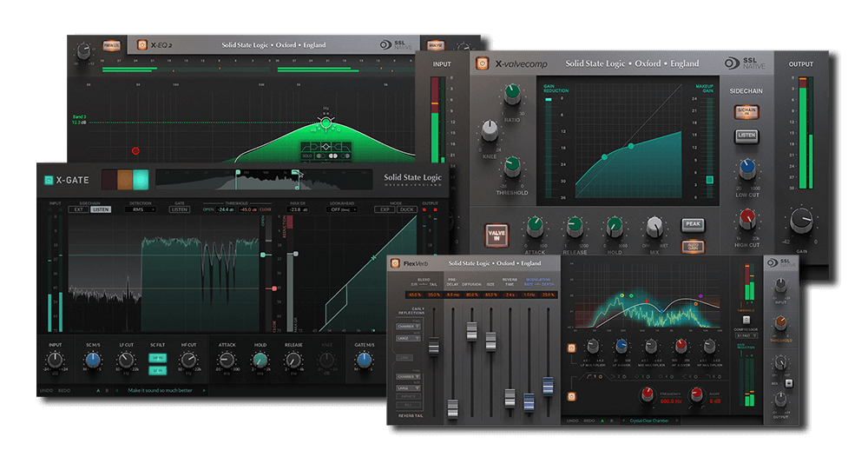This screenshot has height=457, width=868.
Task: Click the X-valvecomp Makeup Gain slider handle
Action: [709, 180]
